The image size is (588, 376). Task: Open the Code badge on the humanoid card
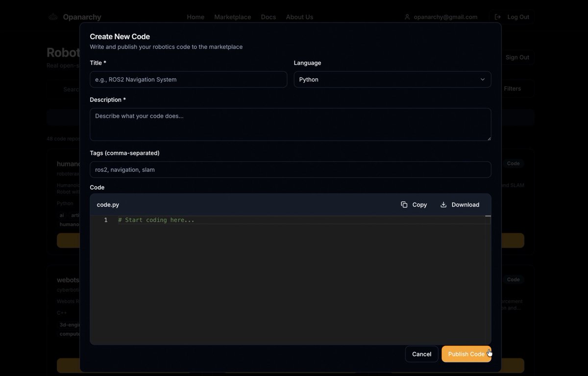tap(514, 163)
